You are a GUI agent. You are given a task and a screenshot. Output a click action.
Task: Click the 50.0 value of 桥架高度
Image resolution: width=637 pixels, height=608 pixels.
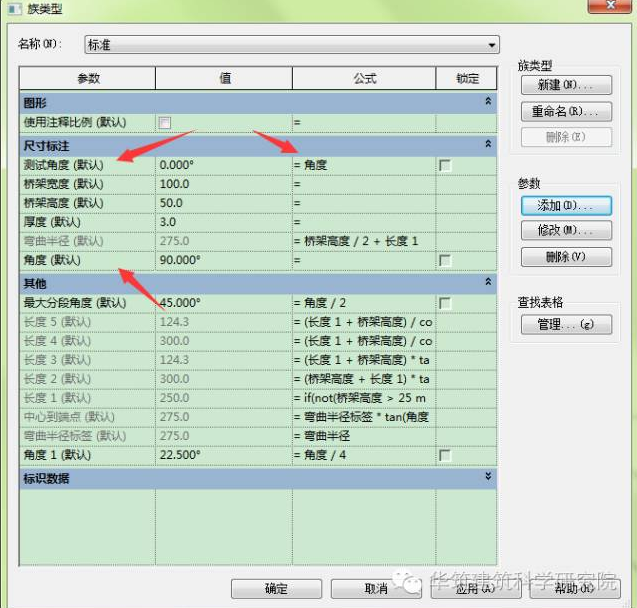click(224, 203)
